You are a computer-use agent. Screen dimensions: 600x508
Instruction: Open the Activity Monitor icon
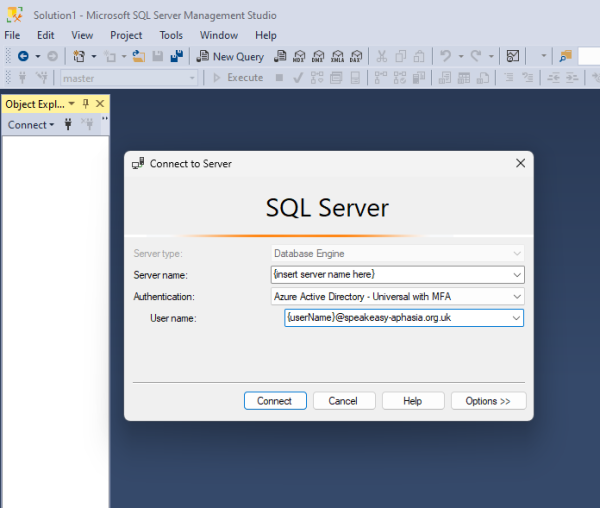coord(513,57)
